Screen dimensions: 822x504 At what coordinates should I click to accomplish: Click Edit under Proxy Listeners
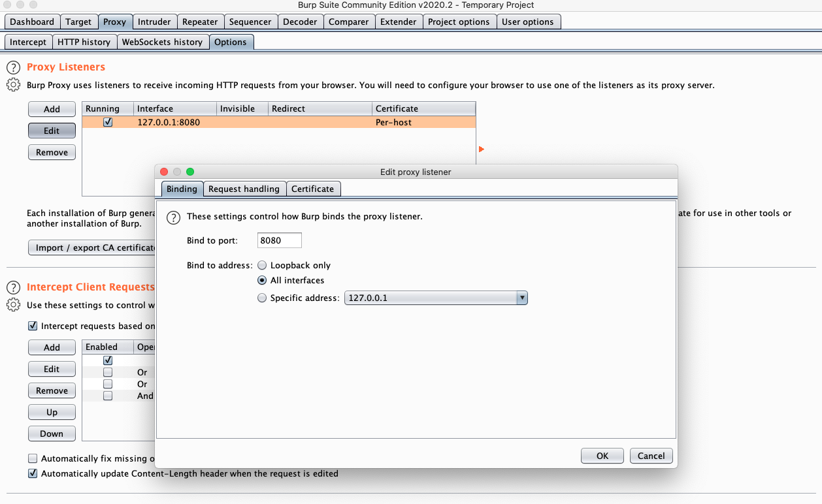pos(52,131)
